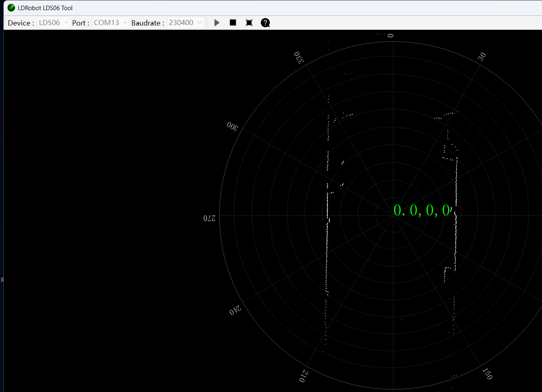
Task: Start scanning with the play button
Action: pyautogui.click(x=217, y=23)
